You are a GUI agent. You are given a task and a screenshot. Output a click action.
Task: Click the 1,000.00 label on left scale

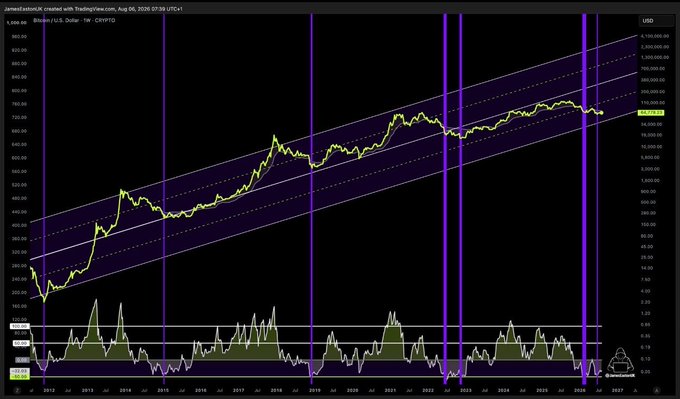pos(17,23)
